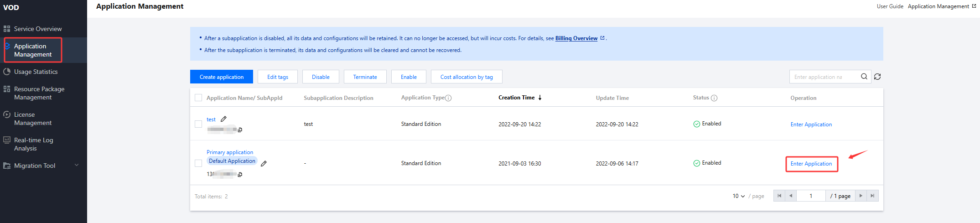Image resolution: width=980 pixels, height=223 pixels.
Task: Click the Application Type info icon
Action: [448, 98]
